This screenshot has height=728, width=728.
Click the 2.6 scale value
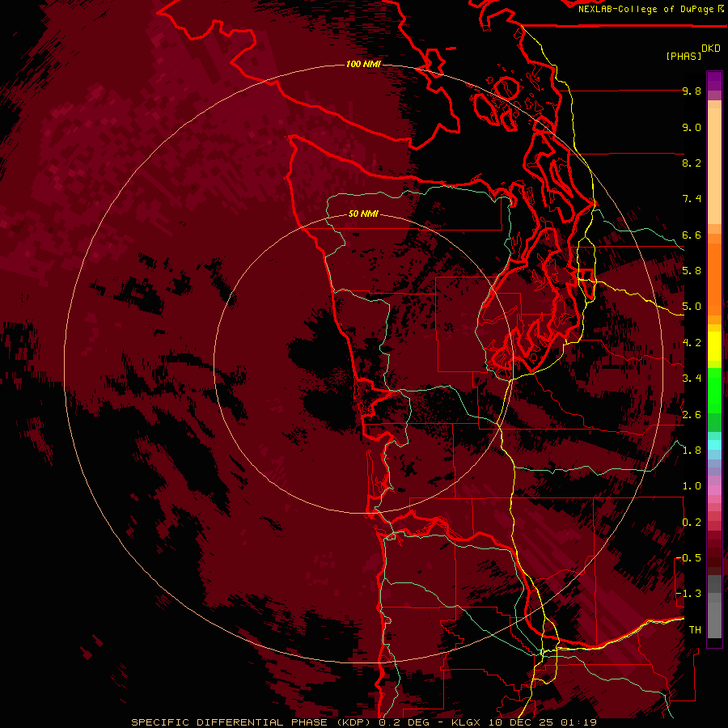point(692,415)
